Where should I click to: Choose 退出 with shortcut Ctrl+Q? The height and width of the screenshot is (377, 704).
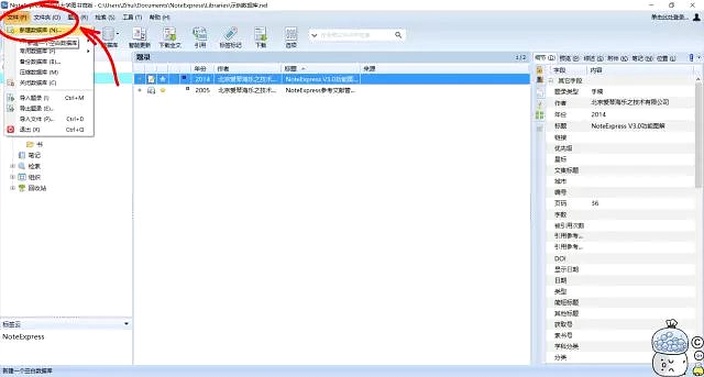coord(49,129)
